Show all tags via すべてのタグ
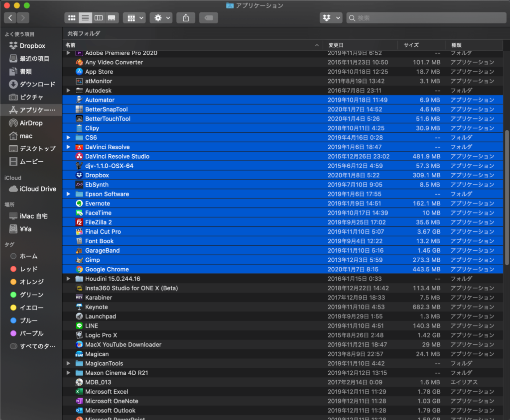The height and width of the screenshot is (420, 510). click(x=31, y=346)
